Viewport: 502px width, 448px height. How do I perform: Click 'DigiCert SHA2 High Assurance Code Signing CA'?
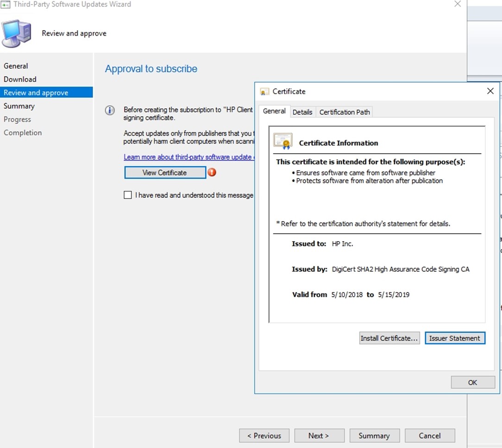401,269
